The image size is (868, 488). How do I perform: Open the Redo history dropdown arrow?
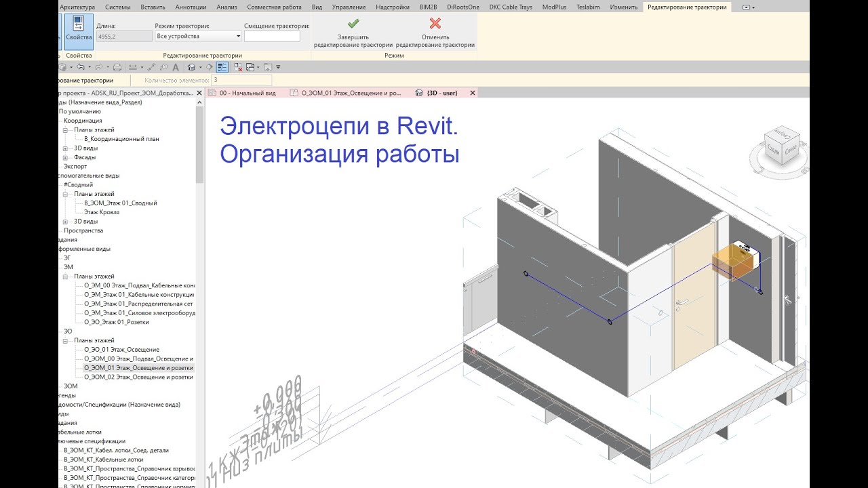click(x=108, y=67)
